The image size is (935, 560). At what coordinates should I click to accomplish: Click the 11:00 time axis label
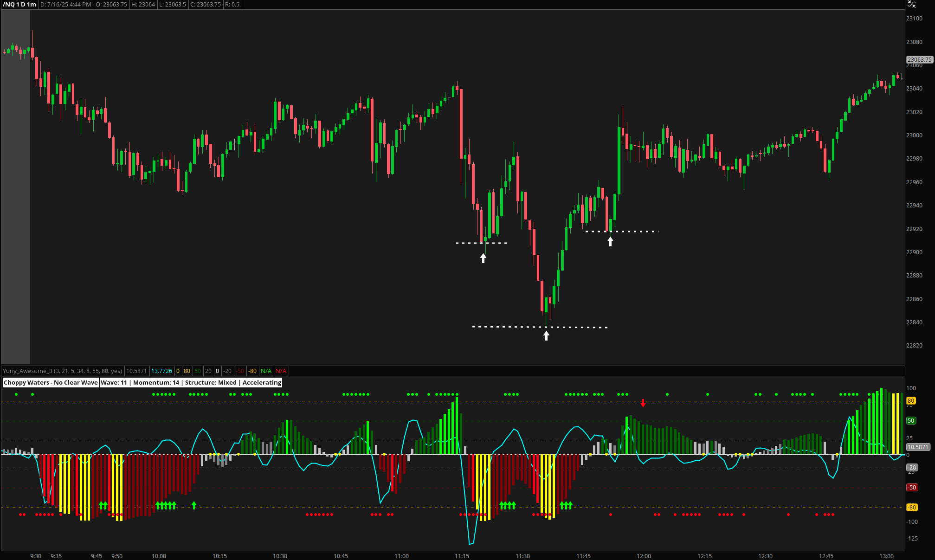[402, 556]
